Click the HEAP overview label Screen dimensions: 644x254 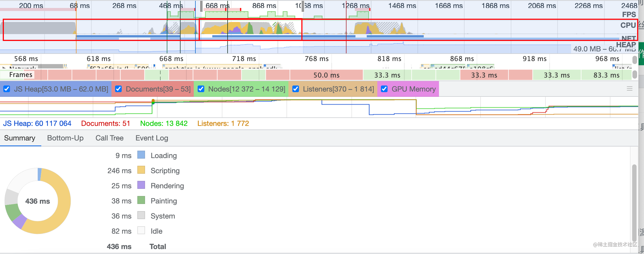[x=626, y=45]
